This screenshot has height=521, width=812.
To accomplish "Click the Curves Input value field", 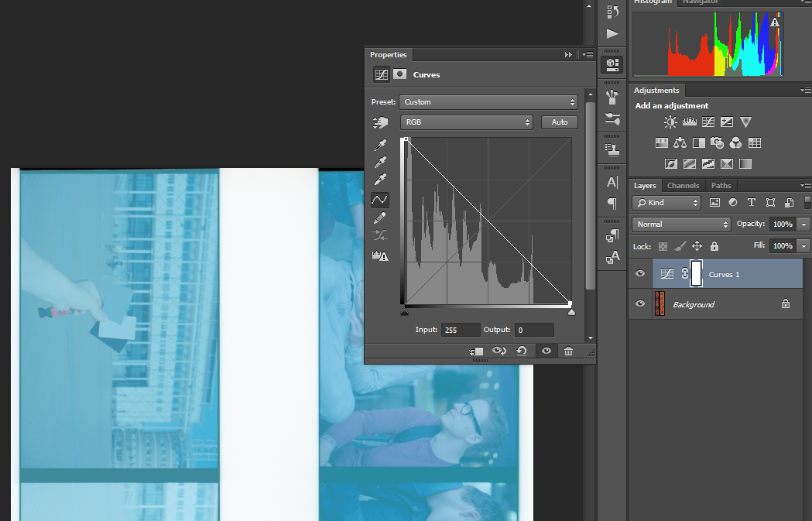I will click(460, 330).
